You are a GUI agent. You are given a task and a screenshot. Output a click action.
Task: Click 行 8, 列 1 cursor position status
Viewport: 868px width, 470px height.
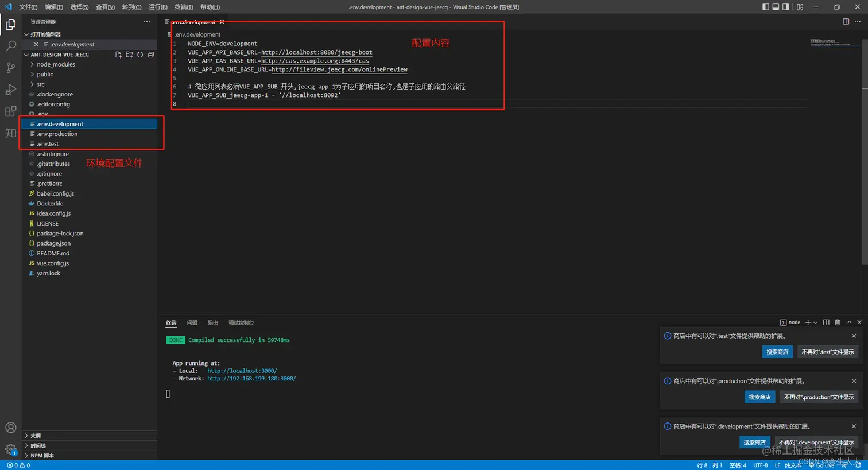click(710, 465)
